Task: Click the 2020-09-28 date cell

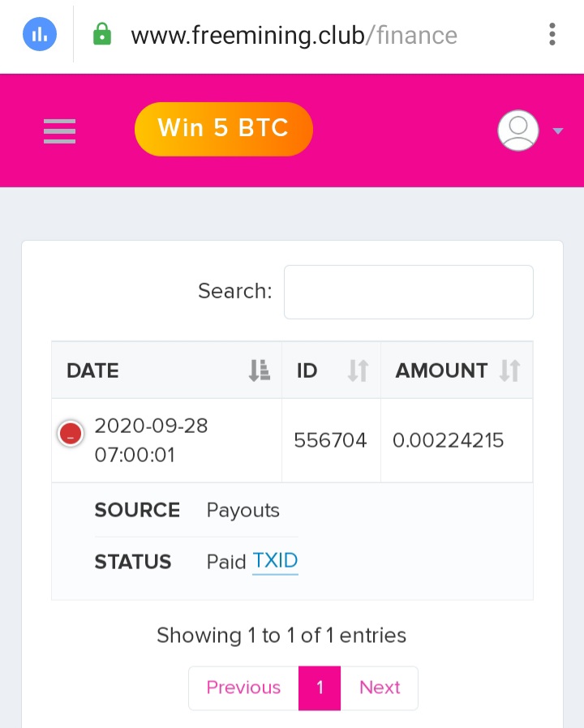Action: [x=151, y=440]
